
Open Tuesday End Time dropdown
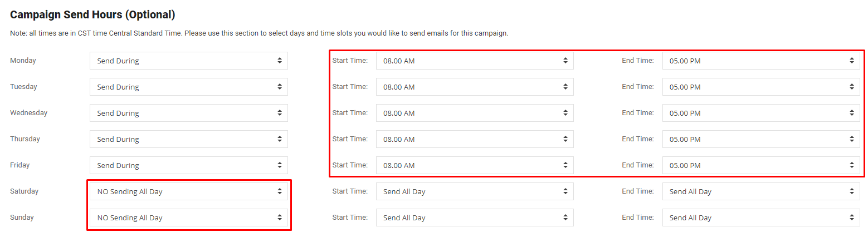point(761,87)
